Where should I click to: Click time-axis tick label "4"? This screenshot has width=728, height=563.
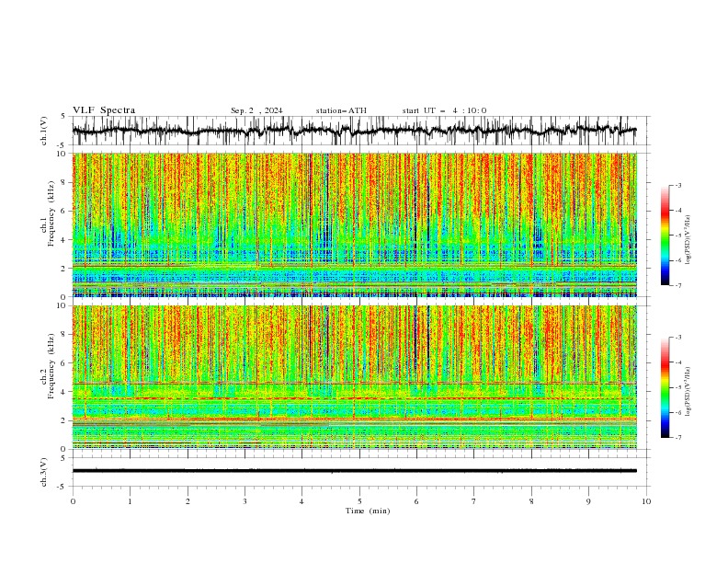(x=301, y=501)
